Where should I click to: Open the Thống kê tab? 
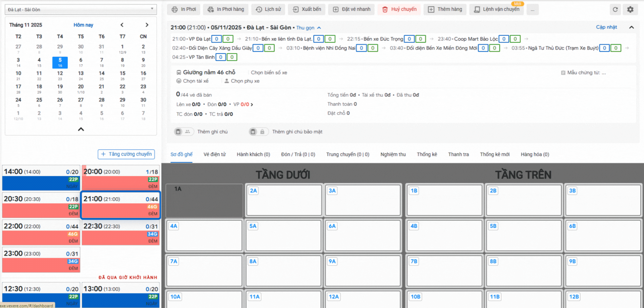click(427, 154)
